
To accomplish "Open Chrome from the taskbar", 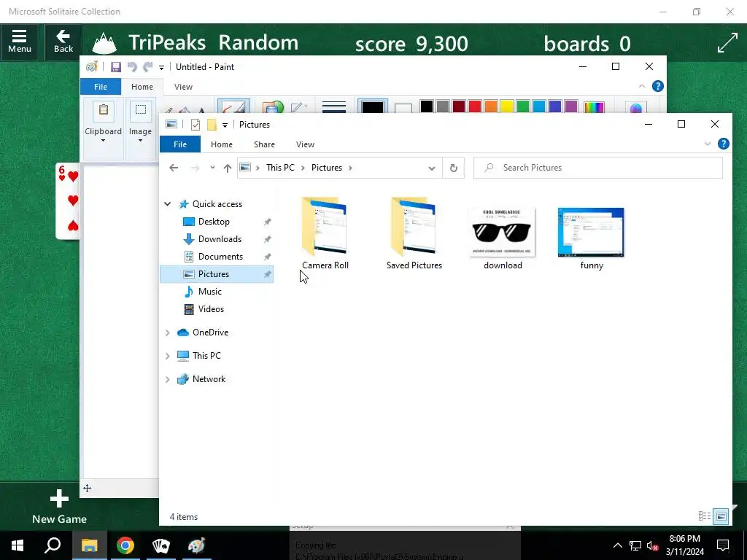I will pos(125,545).
